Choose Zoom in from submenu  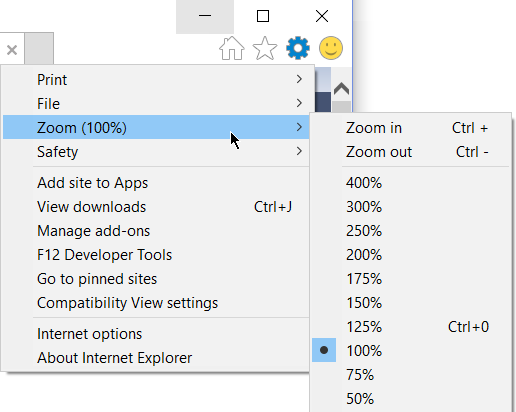click(x=410, y=128)
